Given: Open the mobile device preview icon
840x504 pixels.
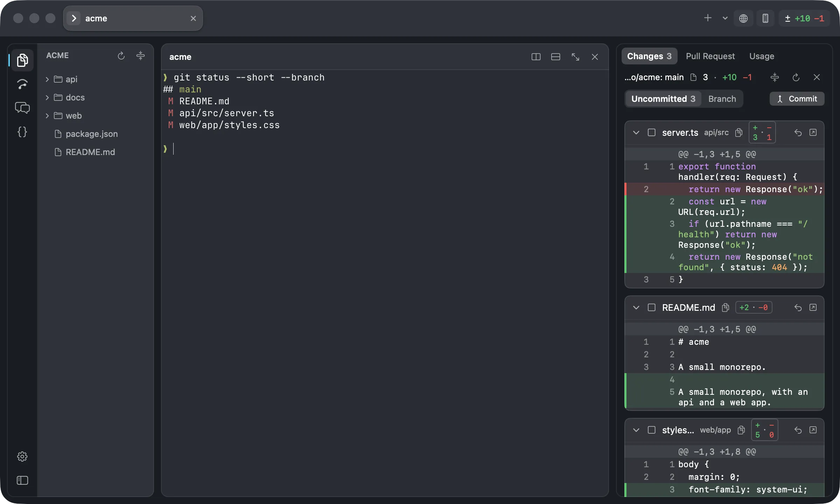Looking at the screenshot, I should 765,18.
